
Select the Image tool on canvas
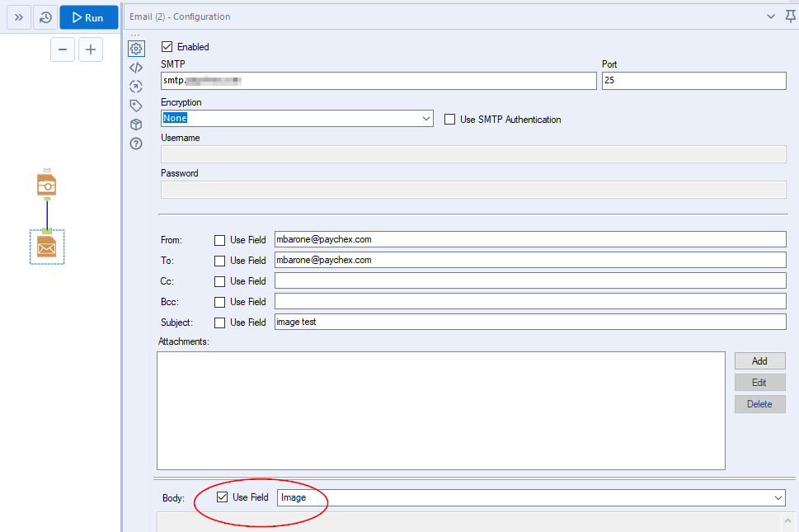pos(46,185)
